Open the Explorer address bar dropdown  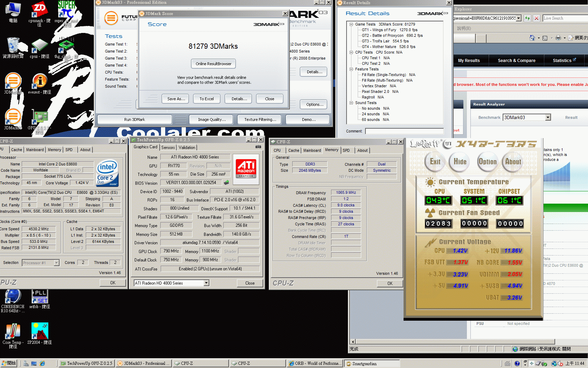[518, 18]
